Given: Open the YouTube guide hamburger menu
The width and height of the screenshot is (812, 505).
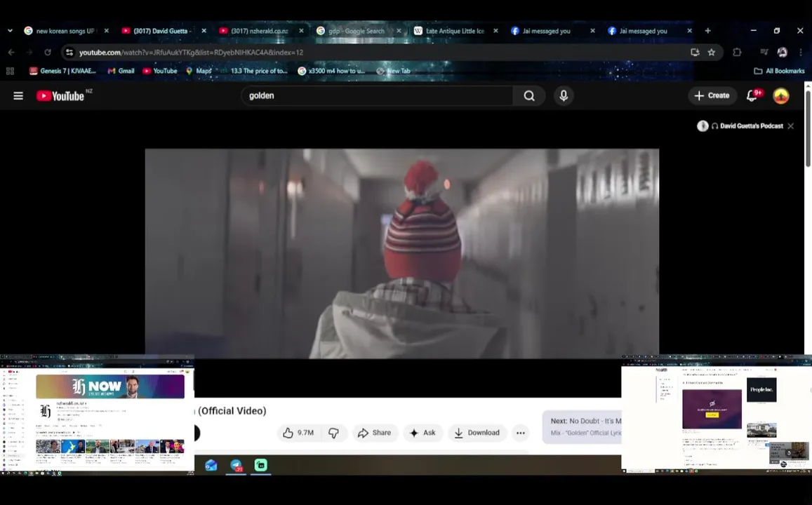Looking at the screenshot, I should [18, 95].
